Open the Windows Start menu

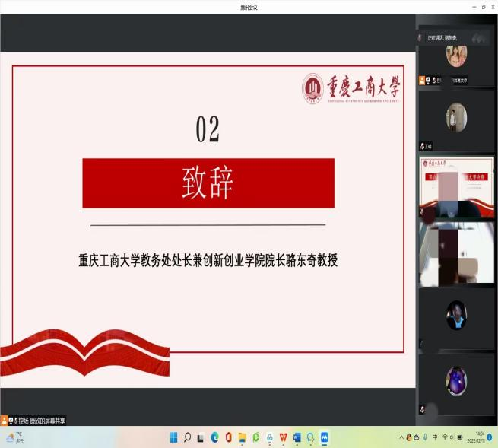[x=173, y=438]
